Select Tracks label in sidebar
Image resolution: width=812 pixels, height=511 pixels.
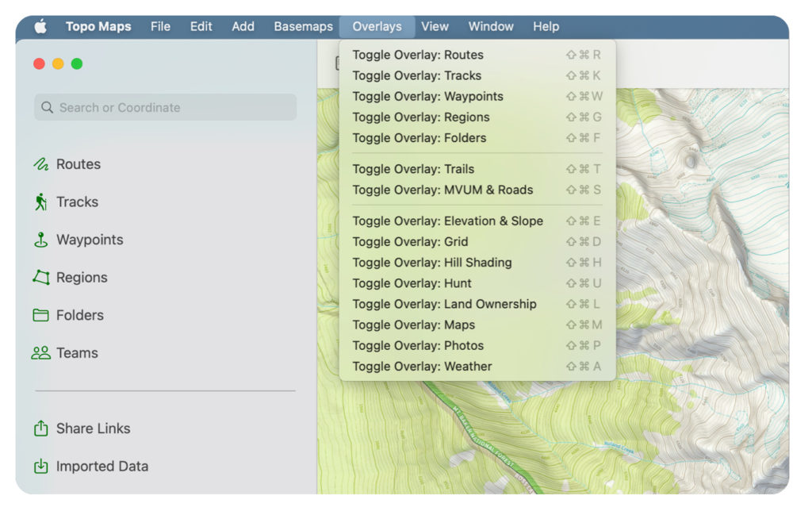[77, 202]
